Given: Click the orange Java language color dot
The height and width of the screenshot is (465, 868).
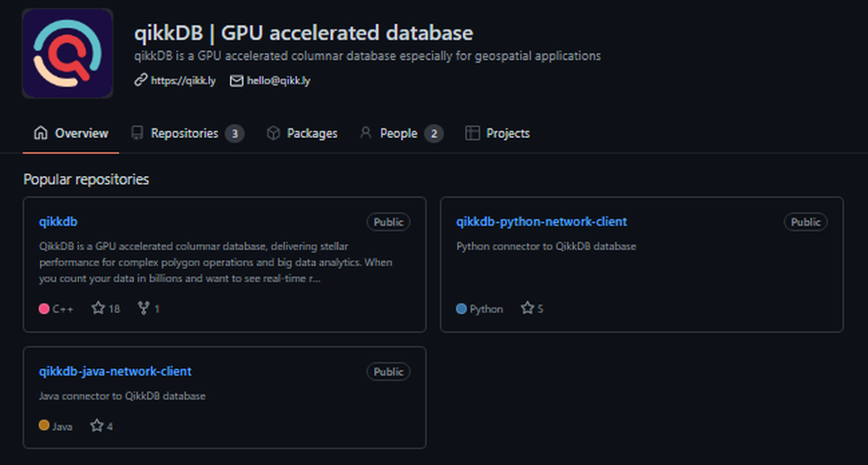Looking at the screenshot, I should pos(44,426).
